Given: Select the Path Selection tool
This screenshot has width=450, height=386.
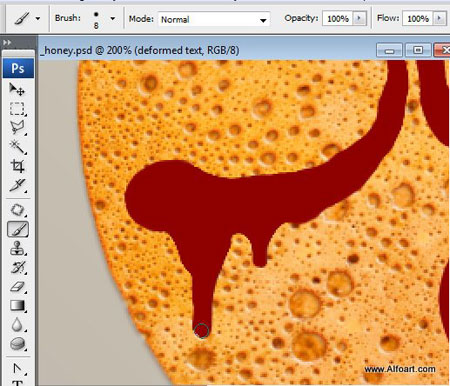Looking at the screenshot, I should [17, 369].
